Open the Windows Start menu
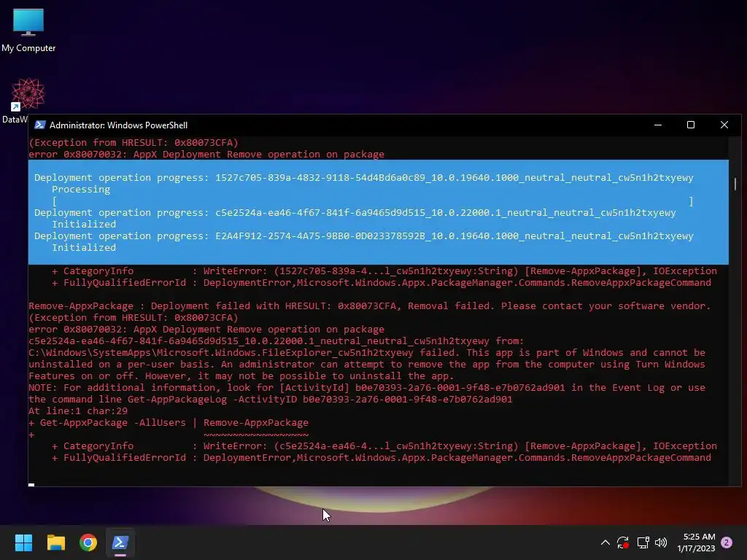 [x=23, y=542]
